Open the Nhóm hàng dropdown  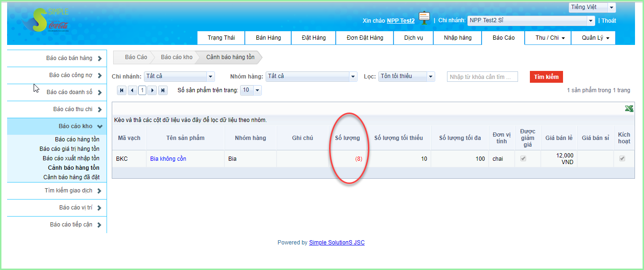(353, 77)
